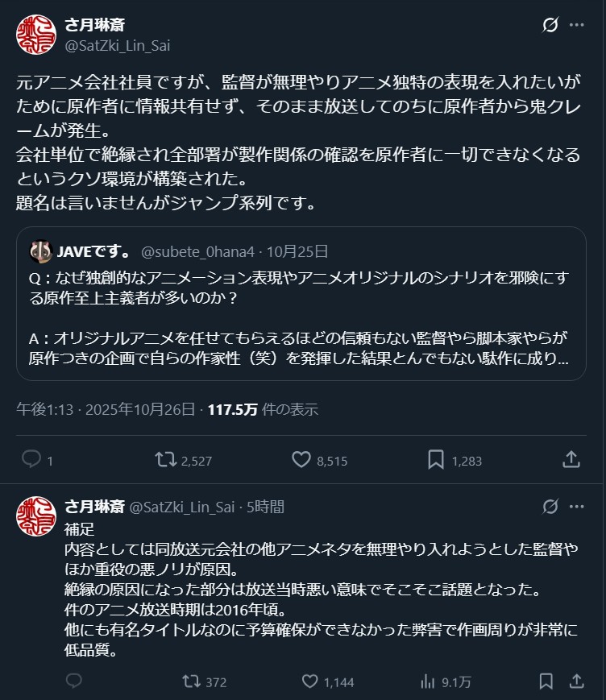Click the 5時間 timestamp on reply
The width and height of the screenshot is (606, 700).
[x=265, y=507]
